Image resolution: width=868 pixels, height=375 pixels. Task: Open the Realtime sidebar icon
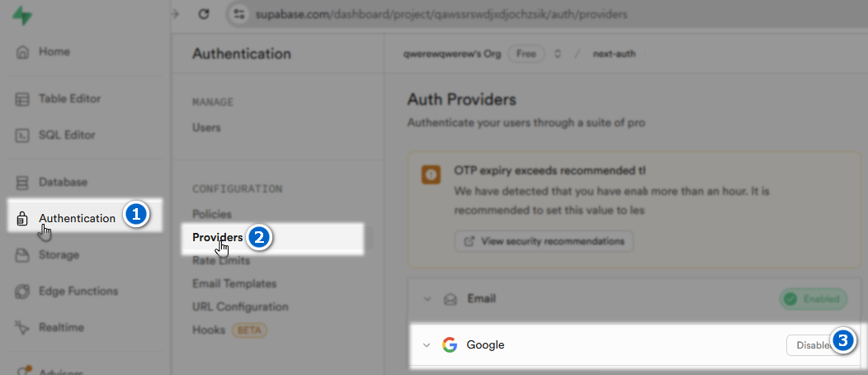tap(23, 328)
